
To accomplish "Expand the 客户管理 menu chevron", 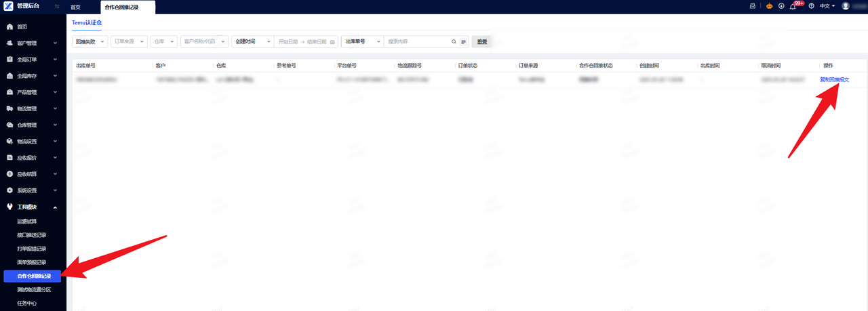I will point(56,43).
